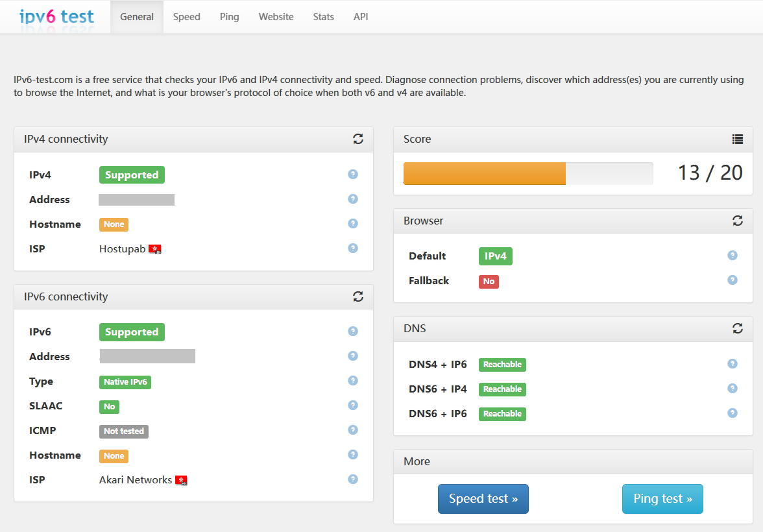Refresh the IPv6 connectivity panel
The width and height of the screenshot is (763, 532).
358,296
